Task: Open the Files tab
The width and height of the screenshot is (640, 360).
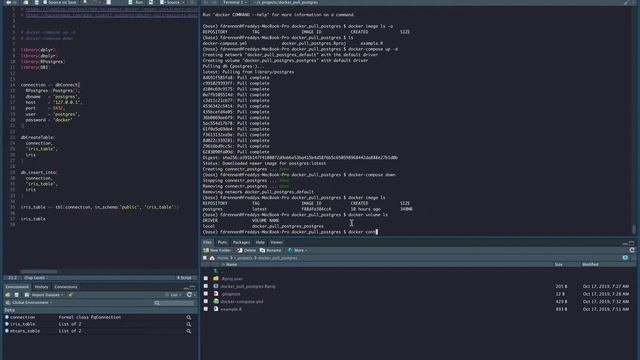Action: (x=207, y=242)
